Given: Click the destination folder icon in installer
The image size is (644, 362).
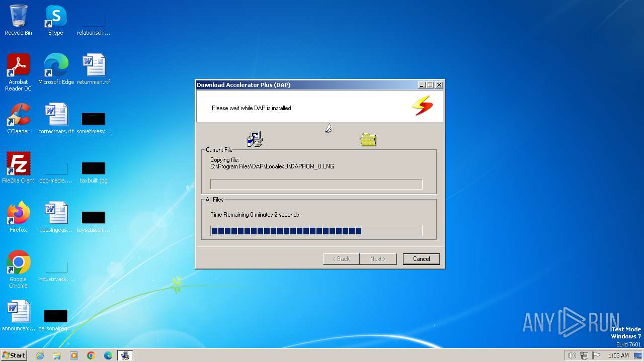Looking at the screenshot, I should 368,139.
